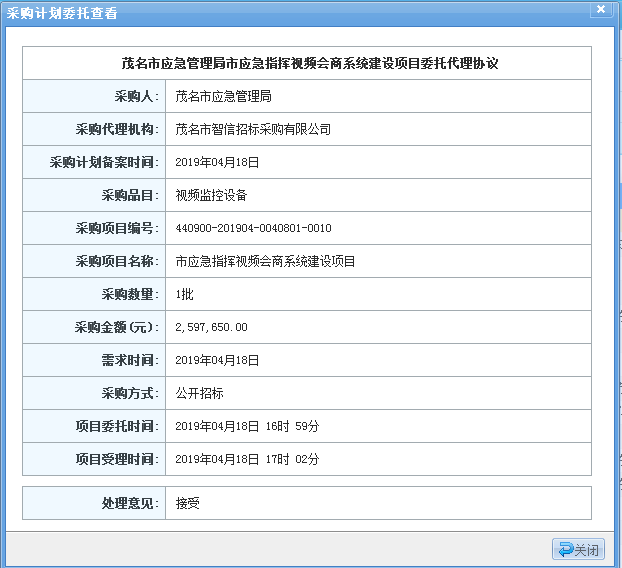Select the quantity value 1批
The height and width of the screenshot is (568, 622).
[184, 294]
